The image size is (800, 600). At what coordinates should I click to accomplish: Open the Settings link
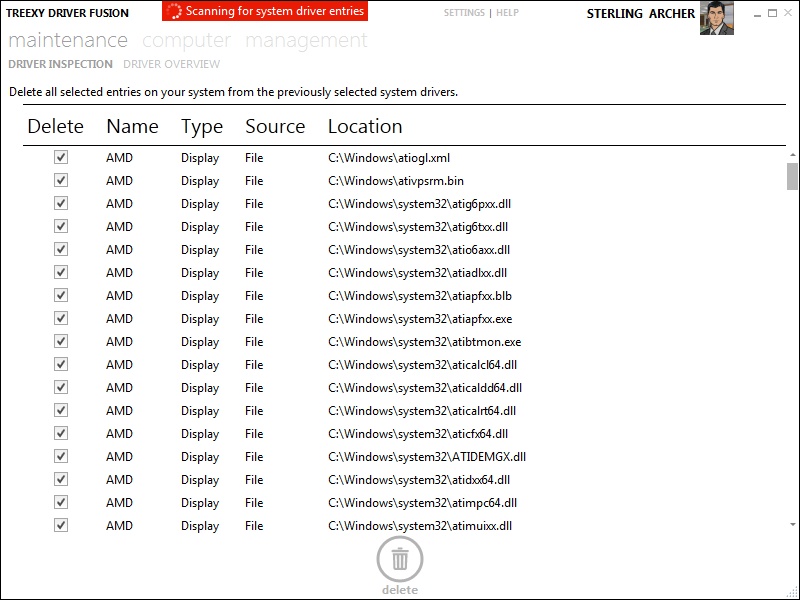pyautogui.click(x=464, y=13)
